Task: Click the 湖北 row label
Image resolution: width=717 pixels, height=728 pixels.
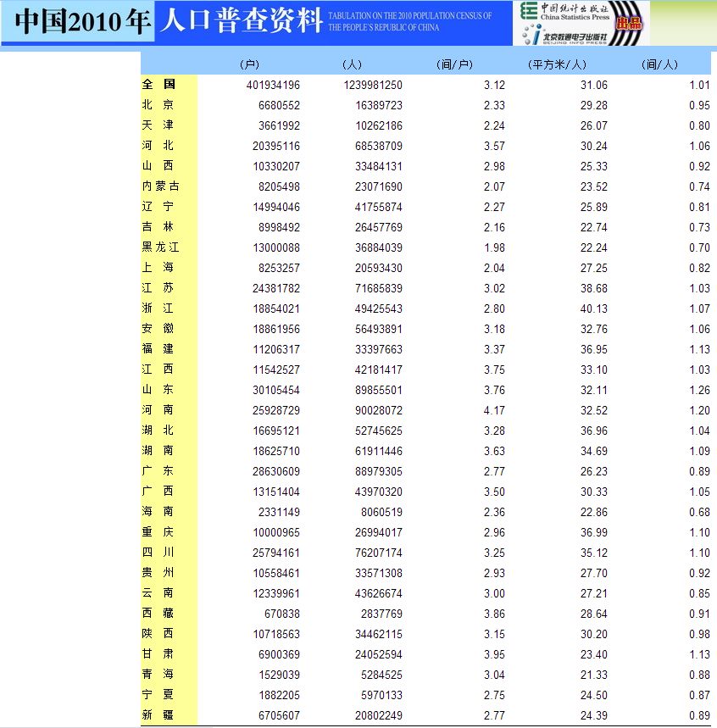Action: (158, 430)
